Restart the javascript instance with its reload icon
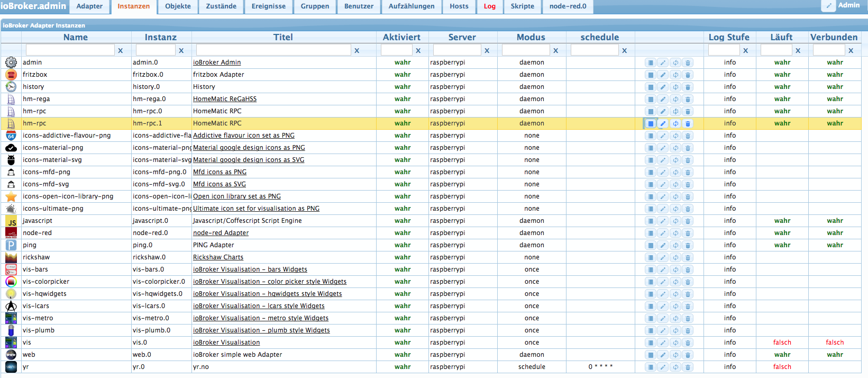Image resolution: width=868 pixels, height=378 pixels. [675, 221]
